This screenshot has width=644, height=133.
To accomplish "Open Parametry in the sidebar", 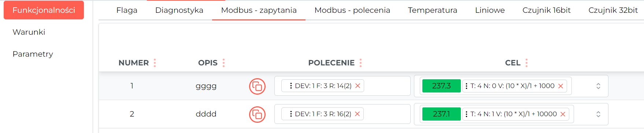I will click(33, 54).
